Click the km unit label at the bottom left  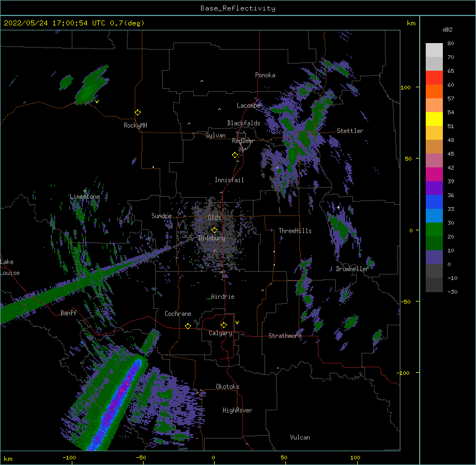coord(8,458)
